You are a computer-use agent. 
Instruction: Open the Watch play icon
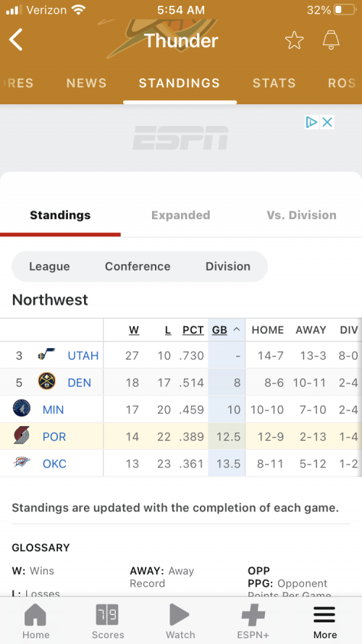pyautogui.click(x=180, y=615)
